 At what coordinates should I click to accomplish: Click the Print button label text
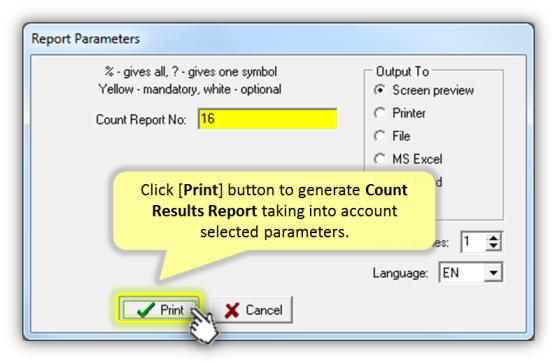[x=172, y=310]
